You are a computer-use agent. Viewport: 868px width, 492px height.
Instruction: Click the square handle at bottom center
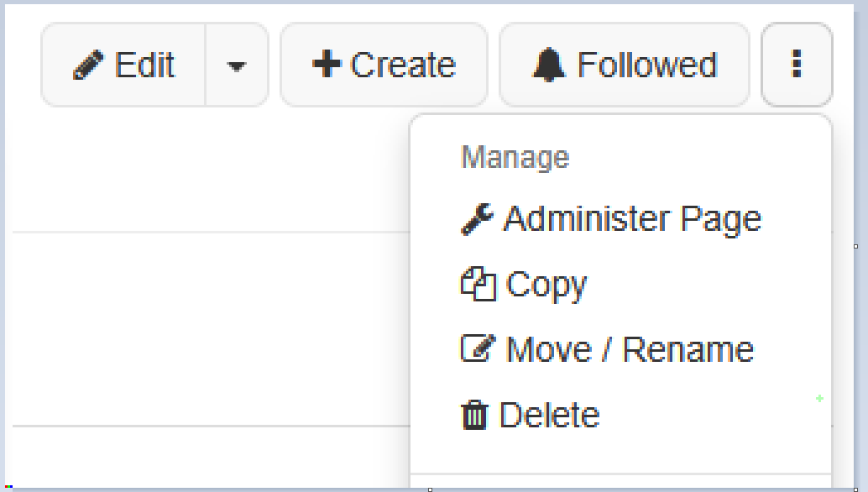430,489
